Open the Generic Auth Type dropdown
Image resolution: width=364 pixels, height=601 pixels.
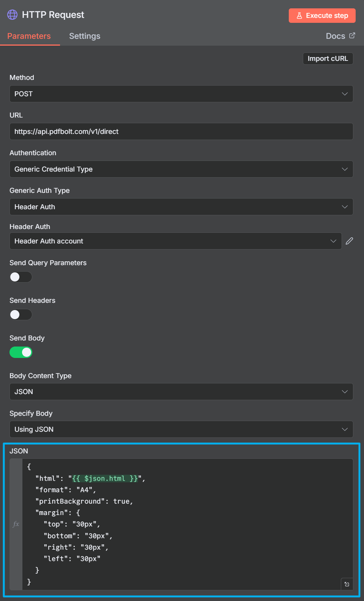(x=181, y=207)
